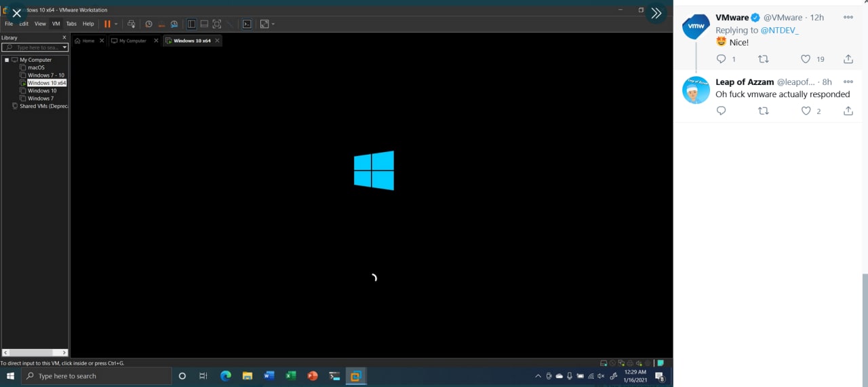
Task: Open the notification center icon
Action: [x=659, y=377]
